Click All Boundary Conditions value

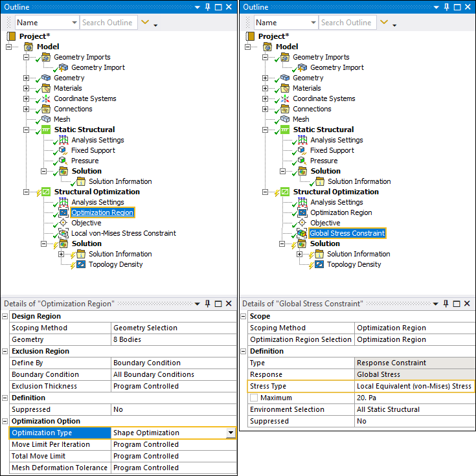pos(174,374)
